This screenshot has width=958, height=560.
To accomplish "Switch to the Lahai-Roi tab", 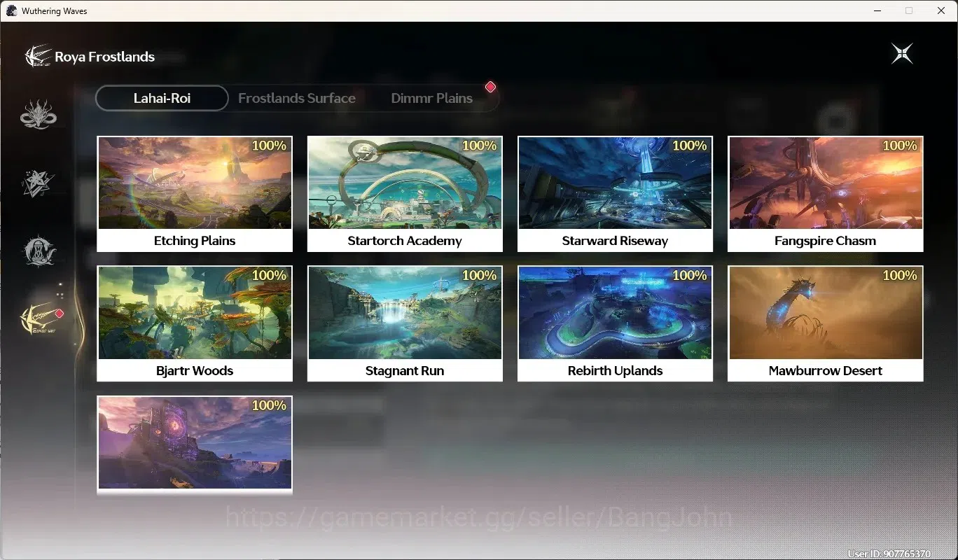I will pos(162,98).
